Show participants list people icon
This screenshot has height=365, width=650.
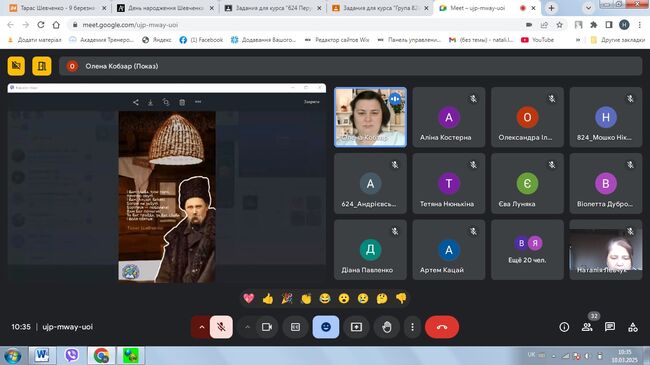587,327
